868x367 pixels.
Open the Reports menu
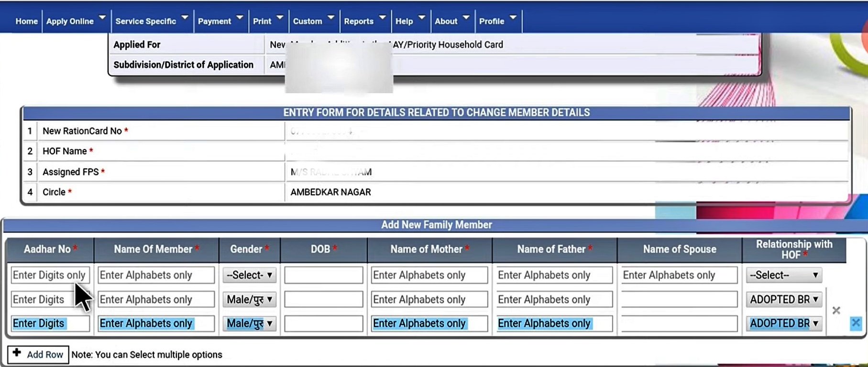tap(364, 21)
